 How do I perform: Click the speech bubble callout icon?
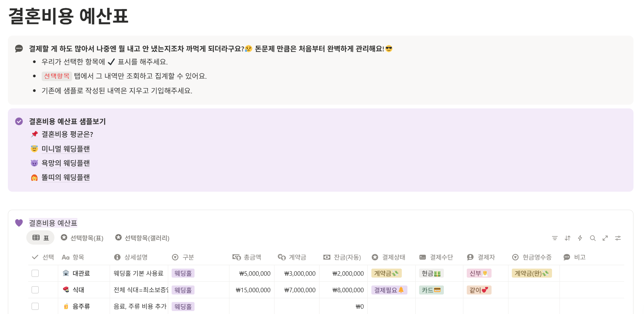[x=19, y=48]
